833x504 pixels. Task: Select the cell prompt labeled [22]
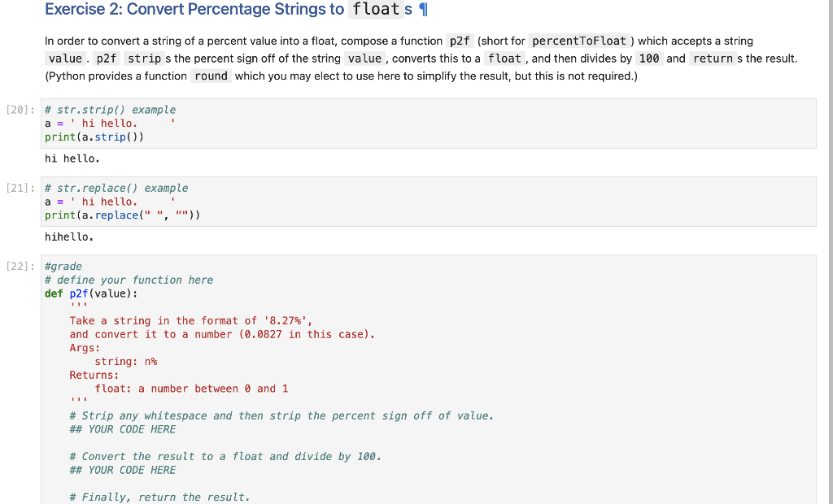point(21,266)
